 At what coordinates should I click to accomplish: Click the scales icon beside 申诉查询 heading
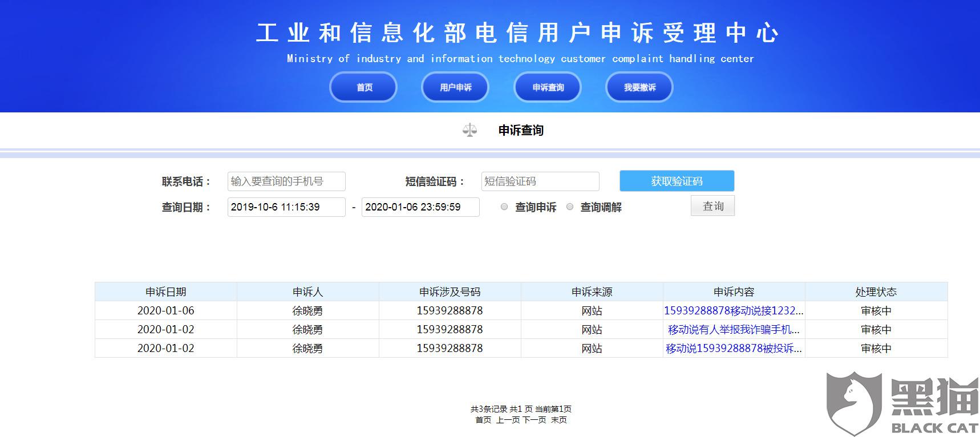click(x=469, y=130)
